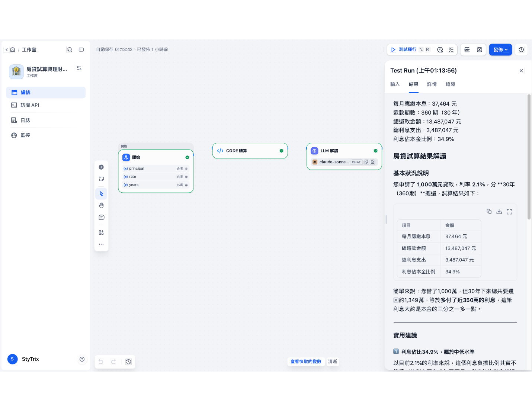Viewport: 532px width, 411px height.
Task: Open the run checklist icon
Action: click(451, 49)
